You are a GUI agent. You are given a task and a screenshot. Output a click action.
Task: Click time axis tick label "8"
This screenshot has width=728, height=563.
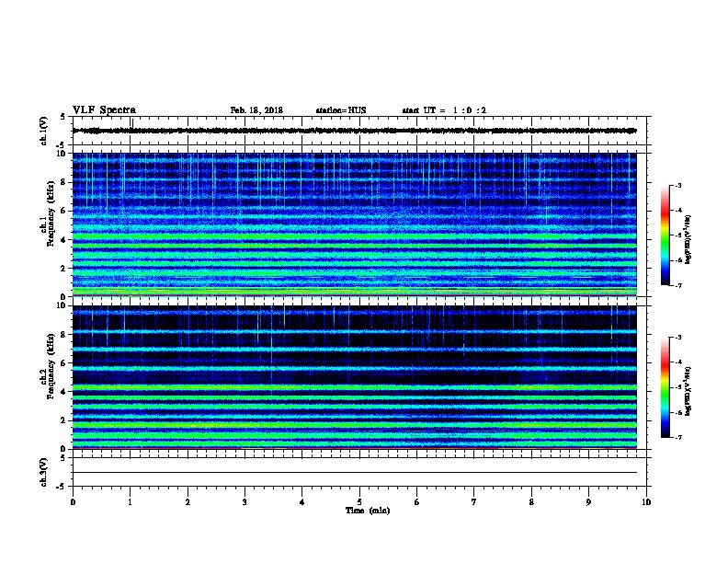coord(531,502)
